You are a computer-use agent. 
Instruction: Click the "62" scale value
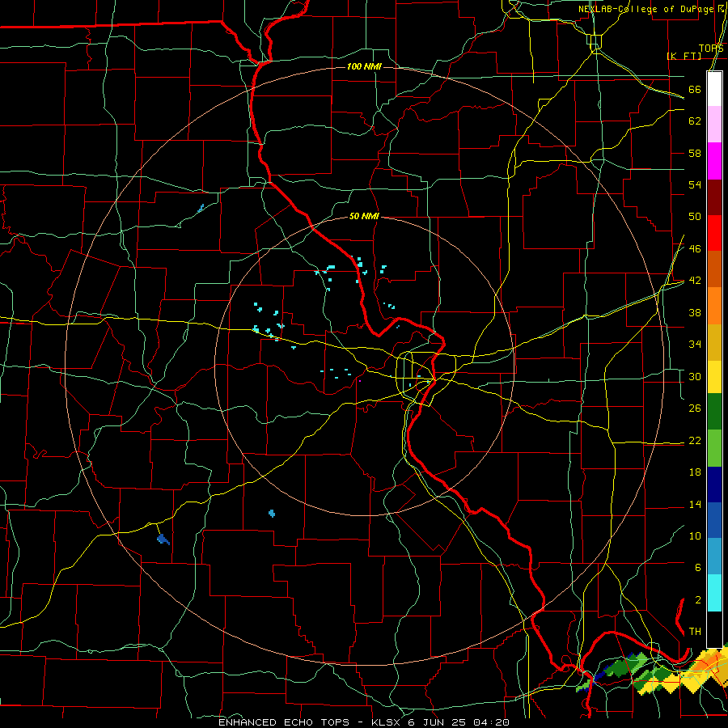(x=695, y=121)
